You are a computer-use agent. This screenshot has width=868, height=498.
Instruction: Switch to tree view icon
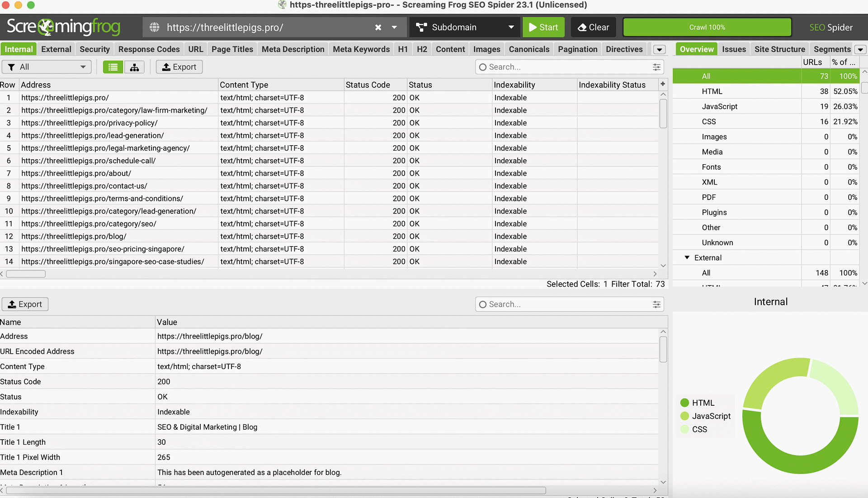coord(134,67)
